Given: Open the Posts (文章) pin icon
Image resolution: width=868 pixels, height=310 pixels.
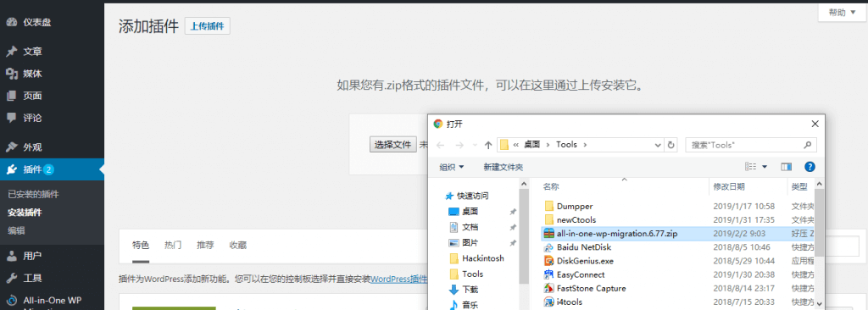Looking at the screenshot, I should point(12,52).
